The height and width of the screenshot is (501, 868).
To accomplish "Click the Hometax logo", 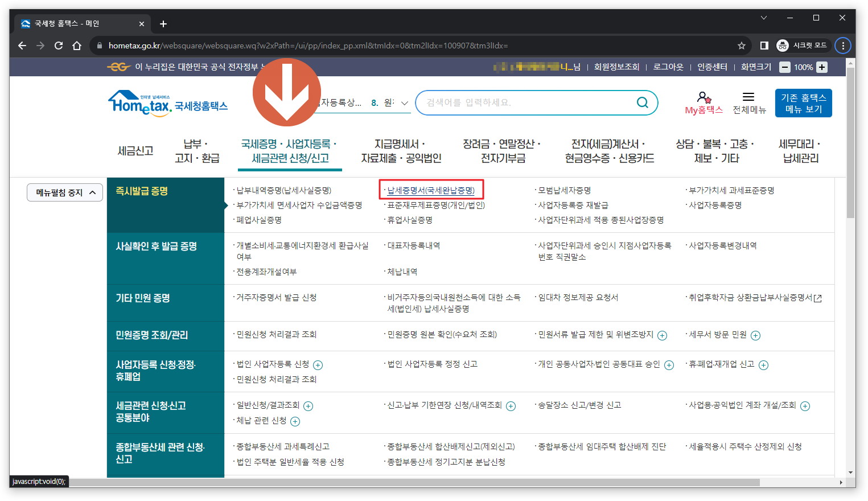I will click(x=168, y=103).
